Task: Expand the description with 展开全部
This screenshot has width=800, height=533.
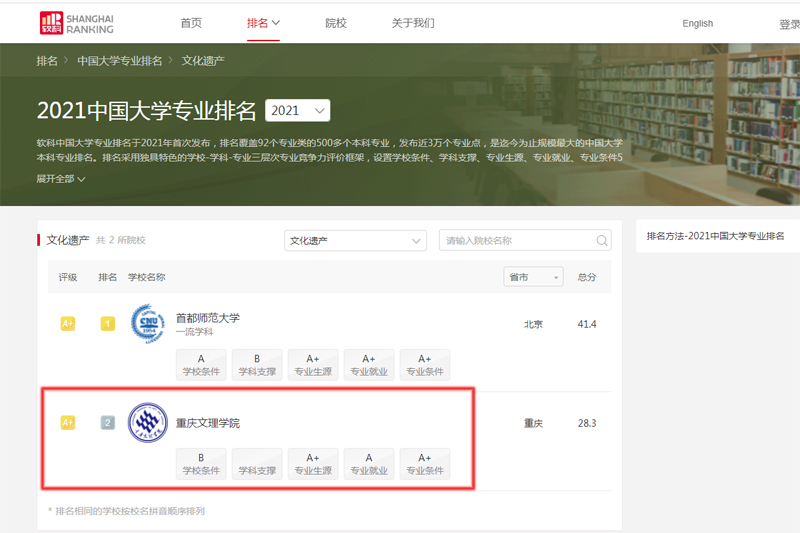Action: (61, 179)
